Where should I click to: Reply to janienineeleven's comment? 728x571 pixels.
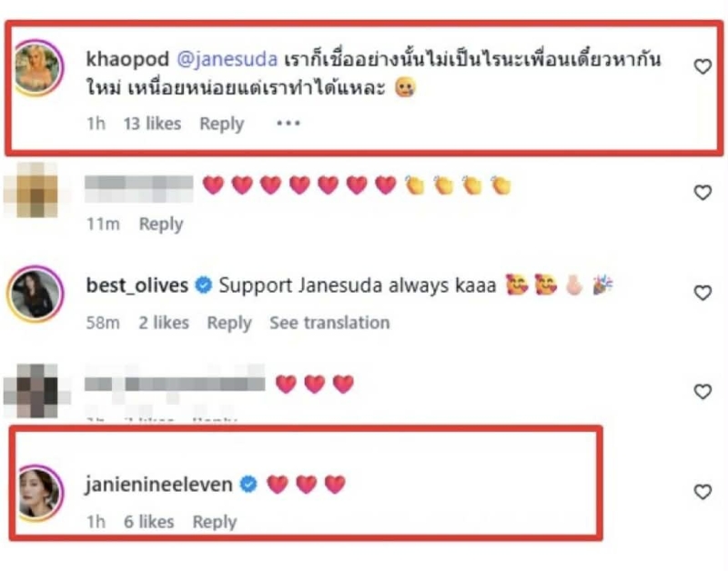pos(215,522)
